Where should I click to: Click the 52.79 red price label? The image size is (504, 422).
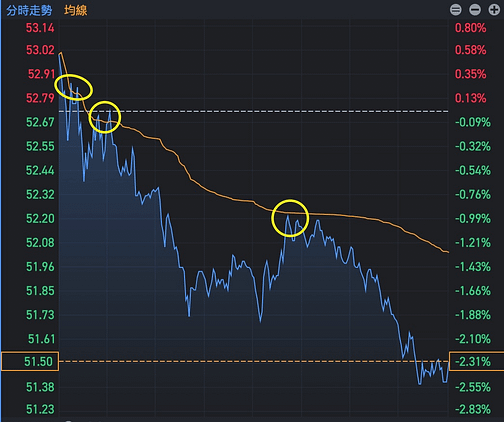(40, 98)
